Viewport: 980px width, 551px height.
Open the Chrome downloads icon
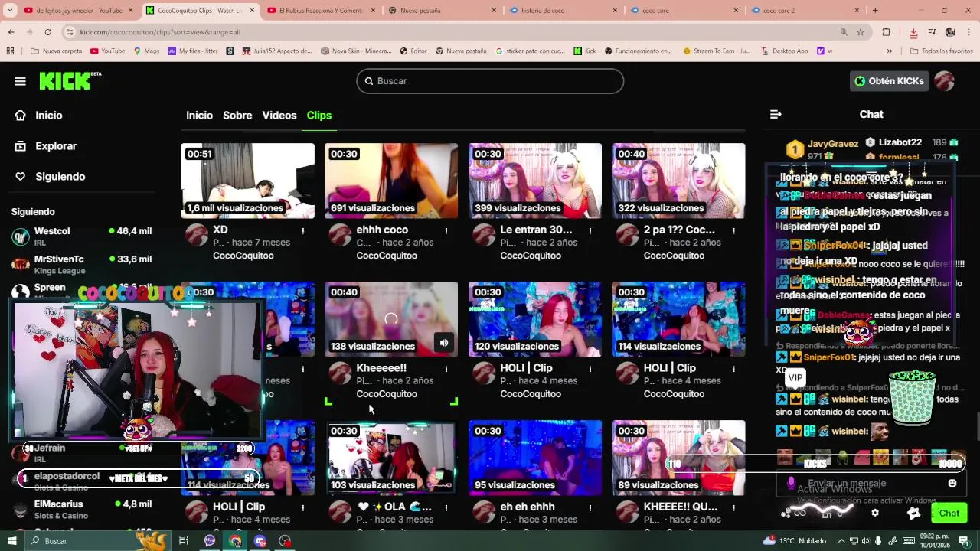coord(913,32)
